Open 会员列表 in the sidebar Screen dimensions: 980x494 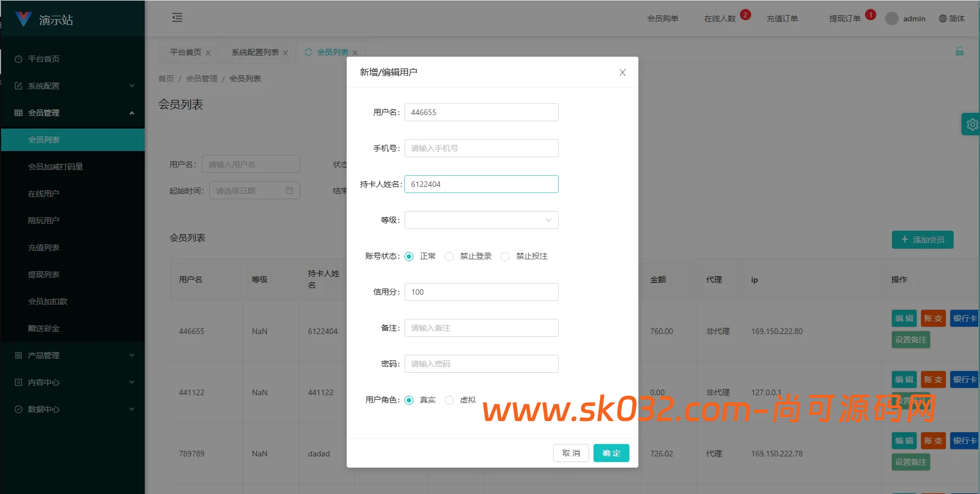[x=72, y=140]
